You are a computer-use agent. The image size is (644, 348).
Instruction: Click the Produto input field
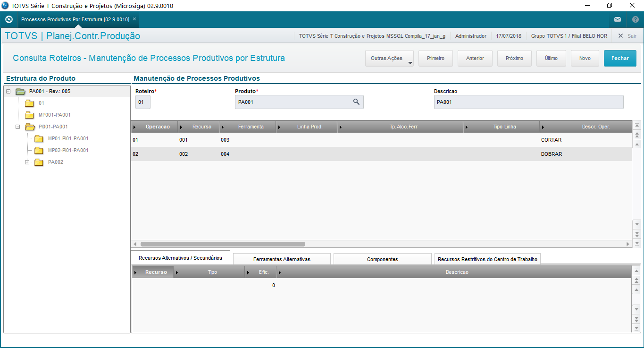click(x=299, y=102)
